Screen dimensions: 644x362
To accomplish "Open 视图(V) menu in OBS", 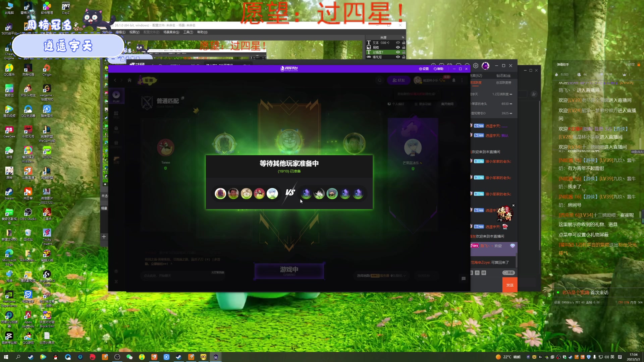I will click(x=134, y=32).
